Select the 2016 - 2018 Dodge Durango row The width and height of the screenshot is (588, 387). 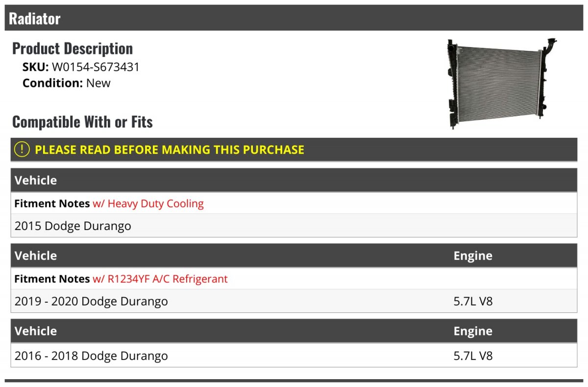[x=294, y=356]
